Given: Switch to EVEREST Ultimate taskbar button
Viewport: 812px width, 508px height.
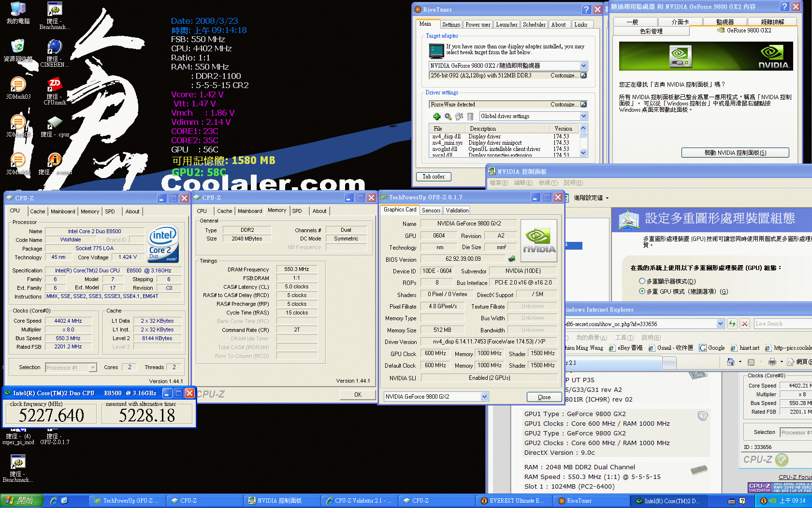Looking at the screenshot, I should 514,501.
